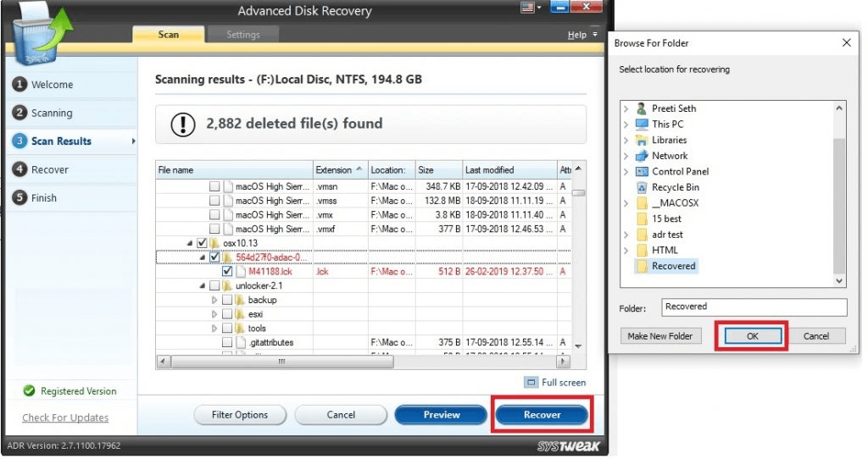Screen dimensions: 868x459
Task: Check the .vmx file checkbox
Action: (214, 214)
